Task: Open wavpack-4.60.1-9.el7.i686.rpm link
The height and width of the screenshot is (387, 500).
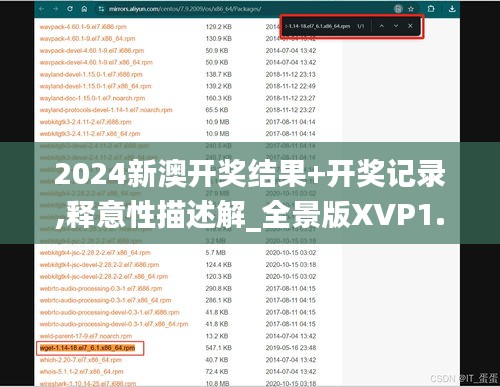Action: pyautogui.click(x=83, y=27)
